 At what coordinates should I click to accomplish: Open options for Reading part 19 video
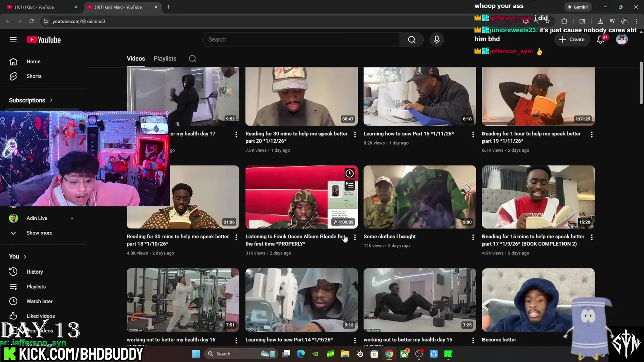591,135
